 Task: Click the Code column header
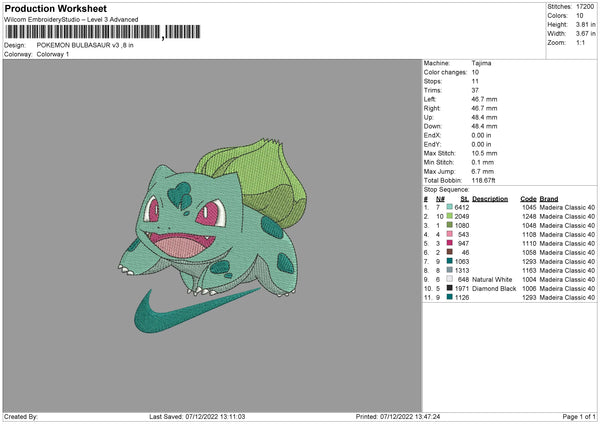[x=528, y=199]
